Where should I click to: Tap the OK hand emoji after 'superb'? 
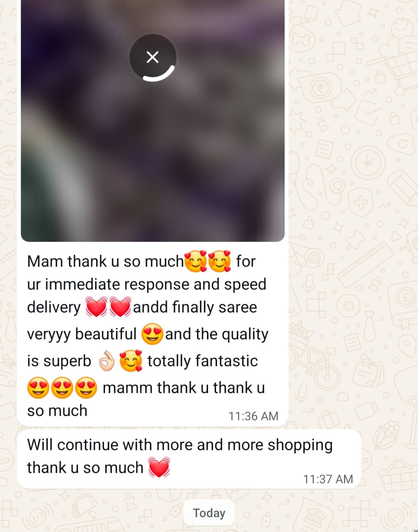tap(106, 361)
